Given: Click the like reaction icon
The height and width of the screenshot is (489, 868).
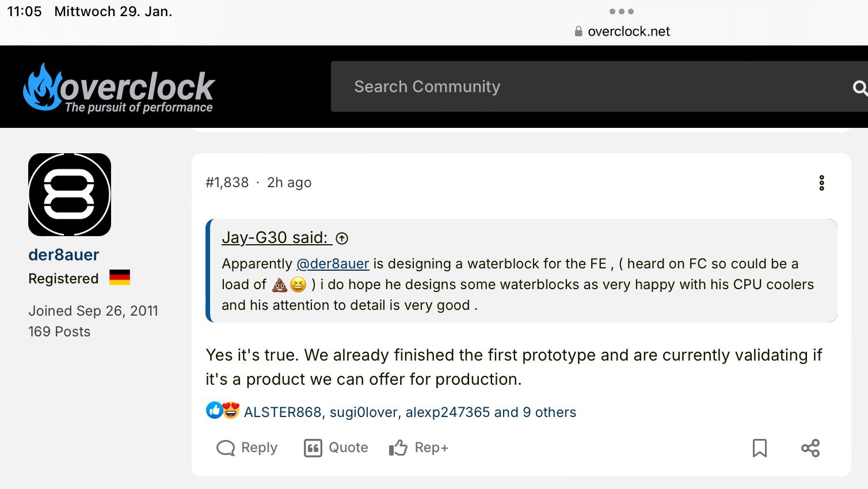Looking at the screenshot, I should pos(214,411).
